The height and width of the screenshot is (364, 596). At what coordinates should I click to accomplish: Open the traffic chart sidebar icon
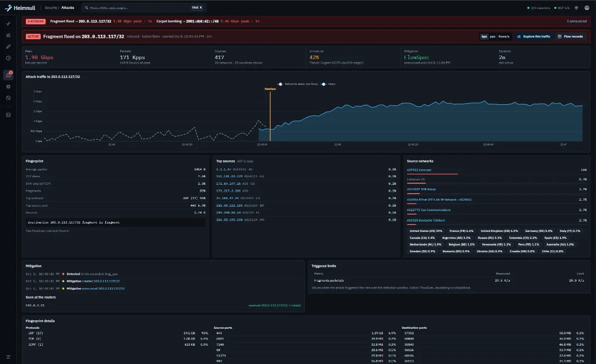click(x=8, y=35)
